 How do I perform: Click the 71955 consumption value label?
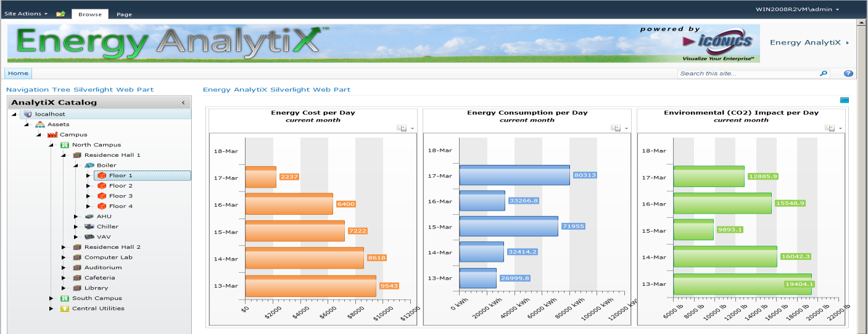point(573,227)
